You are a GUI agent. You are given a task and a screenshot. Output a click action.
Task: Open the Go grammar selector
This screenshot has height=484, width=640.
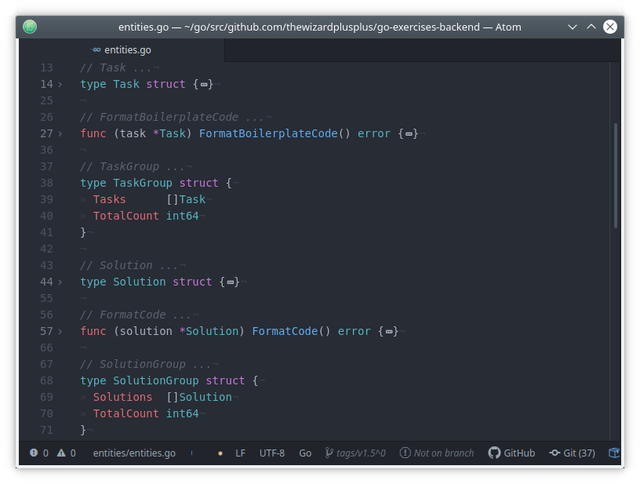click(x=305, y=453)
